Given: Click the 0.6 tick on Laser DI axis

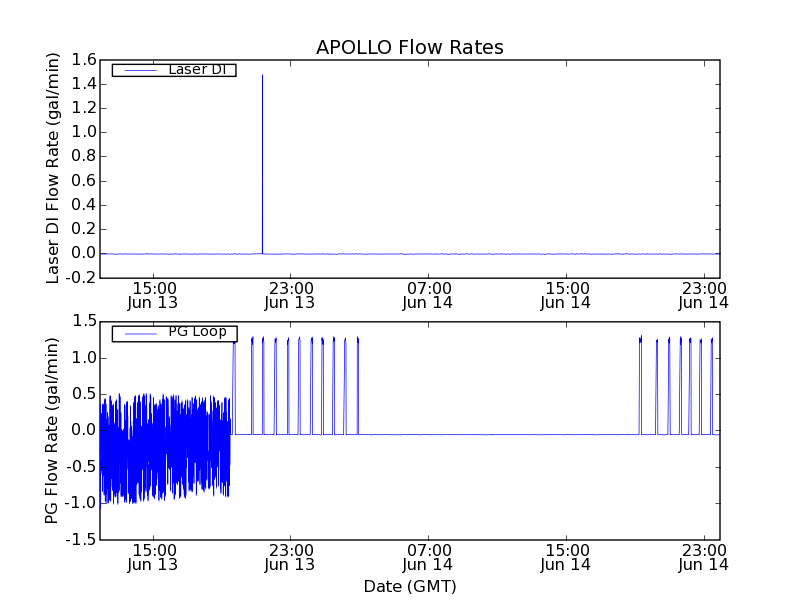Looking at the screenshot, I should [x=84, y=181].
